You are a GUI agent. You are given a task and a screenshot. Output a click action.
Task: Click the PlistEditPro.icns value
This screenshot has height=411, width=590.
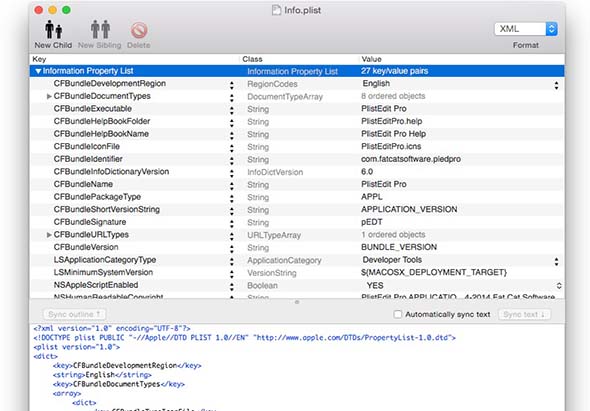[x=391, y=146]
